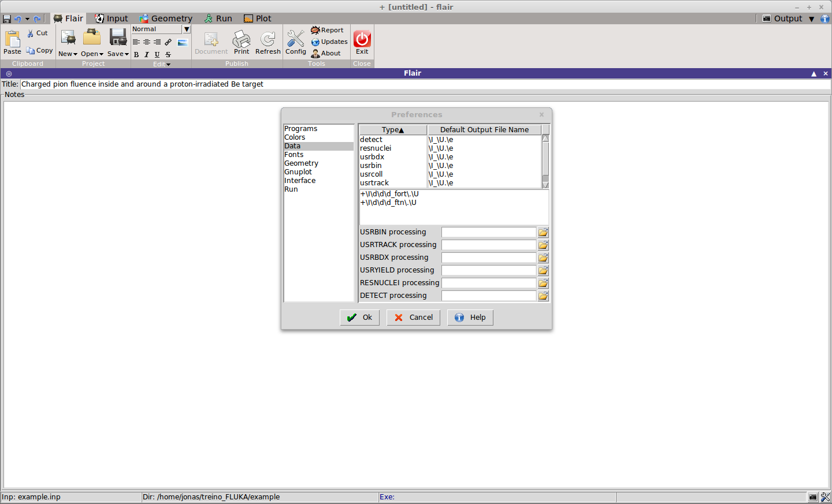Center align text
The image size is (832, 504).
click(x=147, y=42)
